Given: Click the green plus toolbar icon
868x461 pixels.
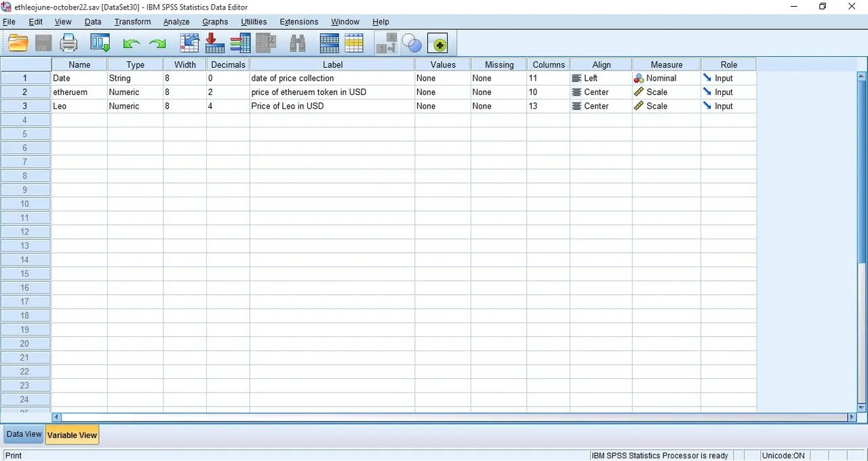Looking at the screenshot, I should 437,44.
